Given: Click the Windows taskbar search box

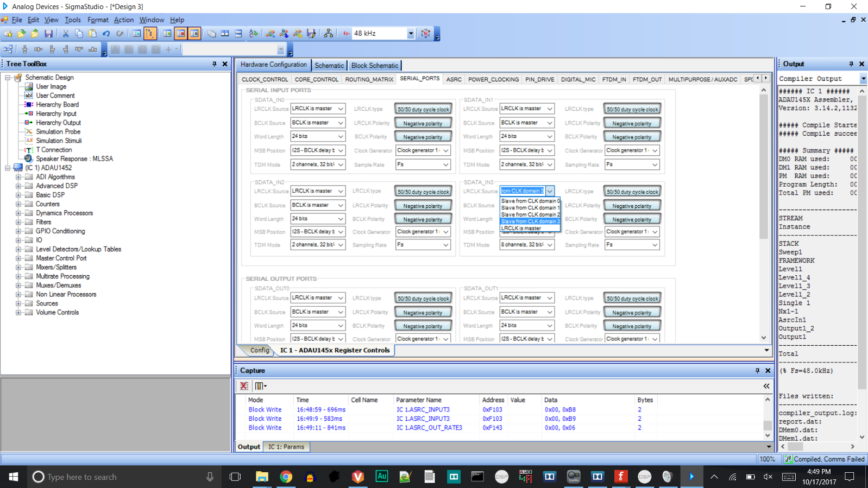Looking at the screenshot, I should click(123, 477).
